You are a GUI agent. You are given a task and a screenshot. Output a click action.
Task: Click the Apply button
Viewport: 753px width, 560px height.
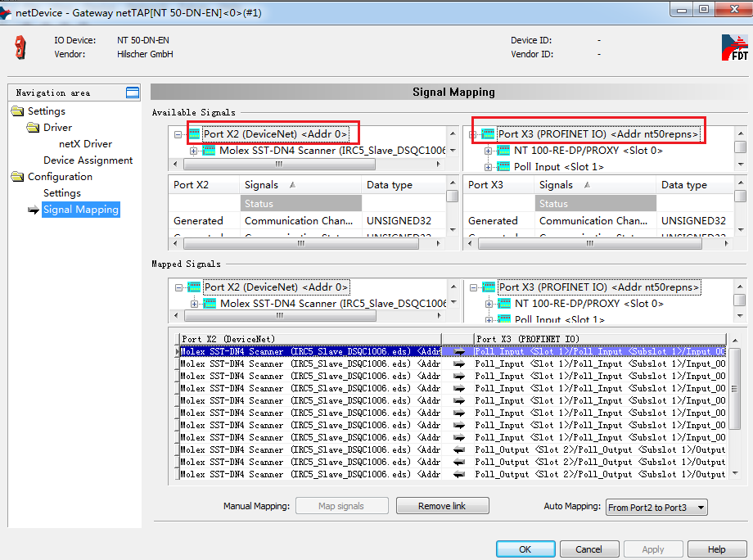coord(652,549)
